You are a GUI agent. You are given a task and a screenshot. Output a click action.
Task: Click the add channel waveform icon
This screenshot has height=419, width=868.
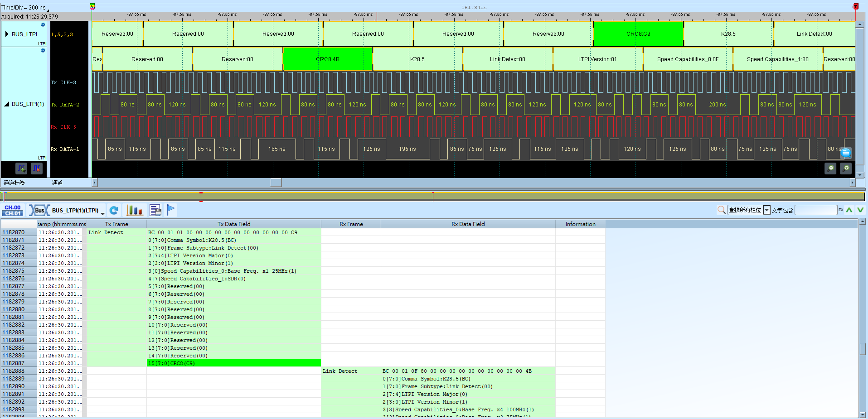[x=21, y=169]
